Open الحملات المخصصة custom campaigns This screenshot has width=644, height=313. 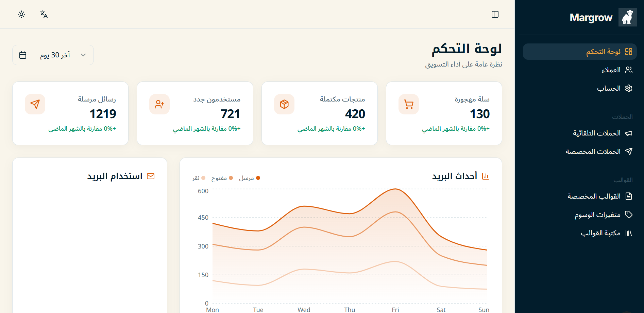coord(580,151)
